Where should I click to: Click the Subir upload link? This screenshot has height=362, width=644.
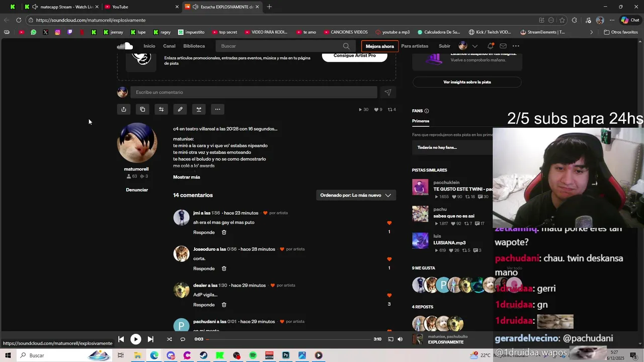coord(444,46)
